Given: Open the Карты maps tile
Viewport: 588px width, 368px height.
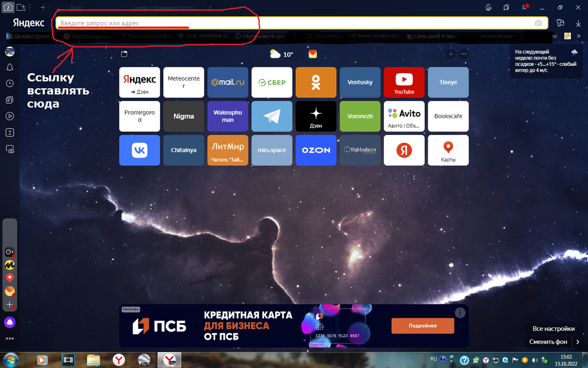Looking at the screenshot, I should click(x=448, y=150).
